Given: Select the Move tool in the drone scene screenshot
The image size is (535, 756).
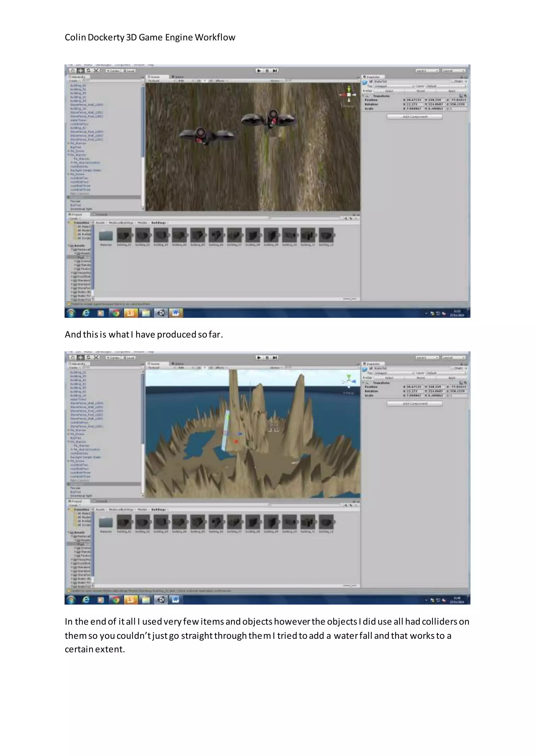Looking at the screenshot, I should [x=80, y=70].
